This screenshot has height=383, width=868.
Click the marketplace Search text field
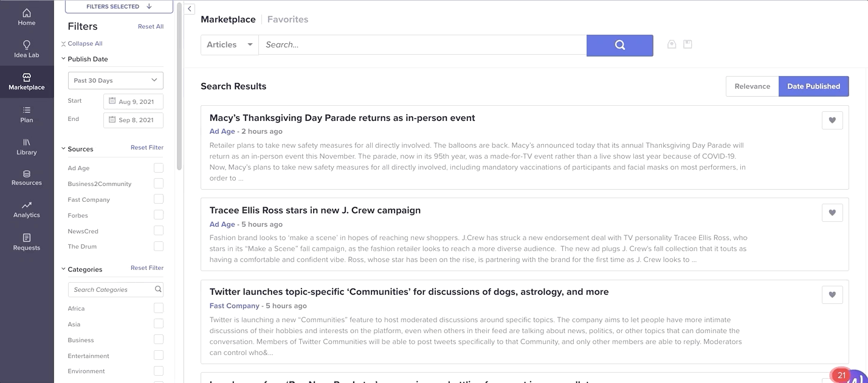click(x=422, y=45)
